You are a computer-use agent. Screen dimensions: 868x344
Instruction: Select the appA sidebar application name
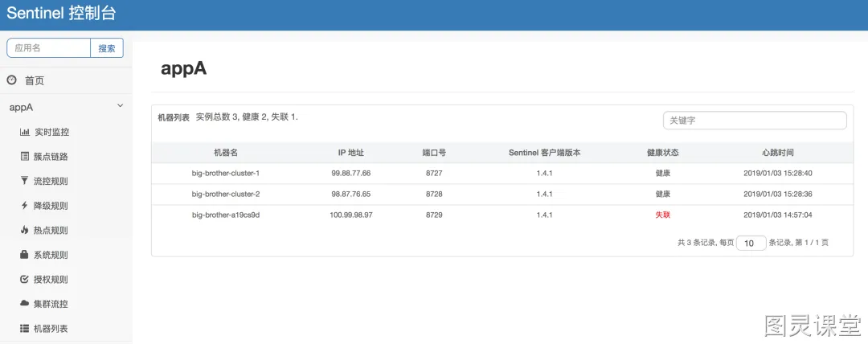click(x=22, y=108)
